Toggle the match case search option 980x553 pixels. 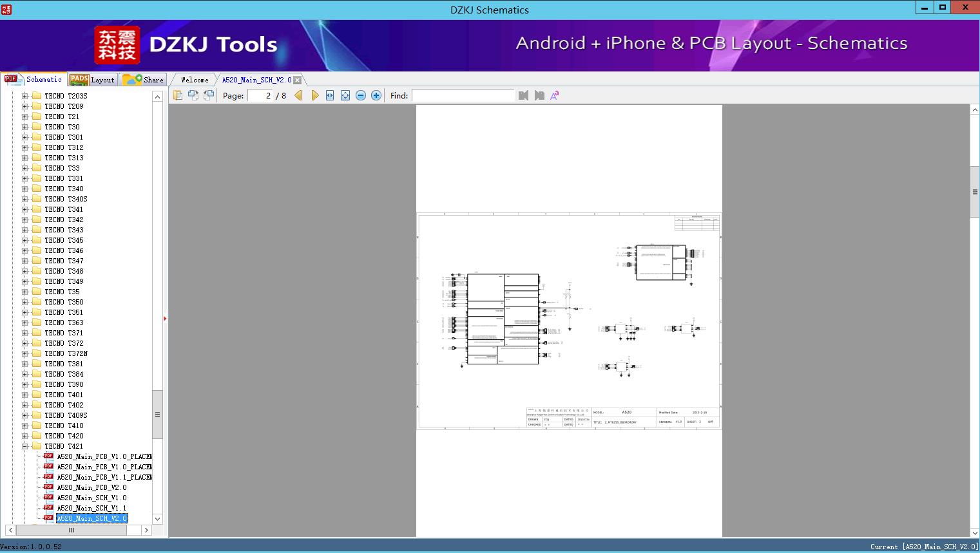[554, 95]
